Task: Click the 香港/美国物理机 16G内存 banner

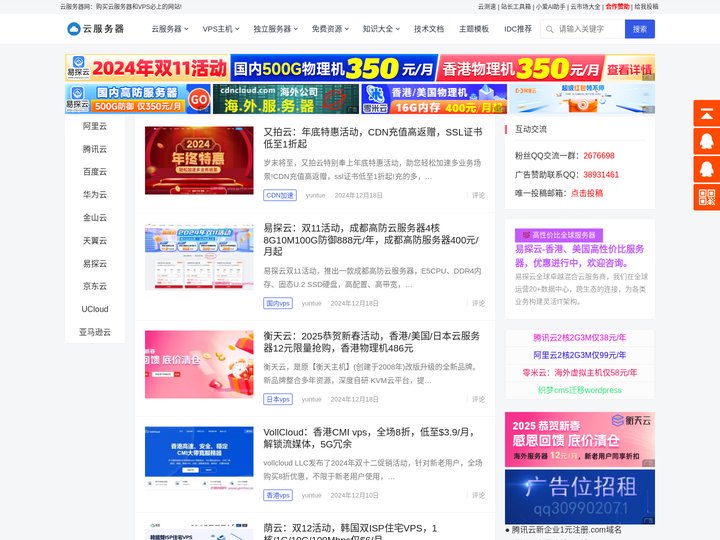Action: point(434,99)
